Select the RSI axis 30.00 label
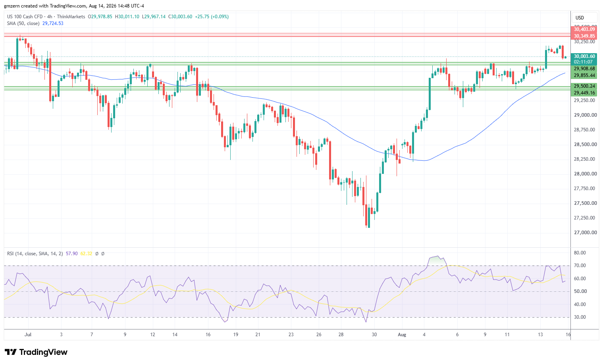This screenshot has width=603, height=364. pos(580,317)
